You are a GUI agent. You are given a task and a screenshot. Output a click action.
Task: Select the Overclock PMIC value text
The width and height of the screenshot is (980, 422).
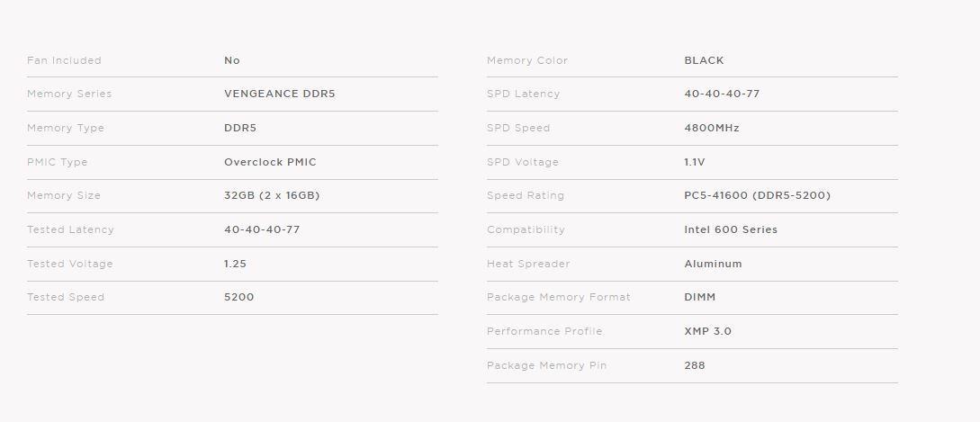[270, 162]
